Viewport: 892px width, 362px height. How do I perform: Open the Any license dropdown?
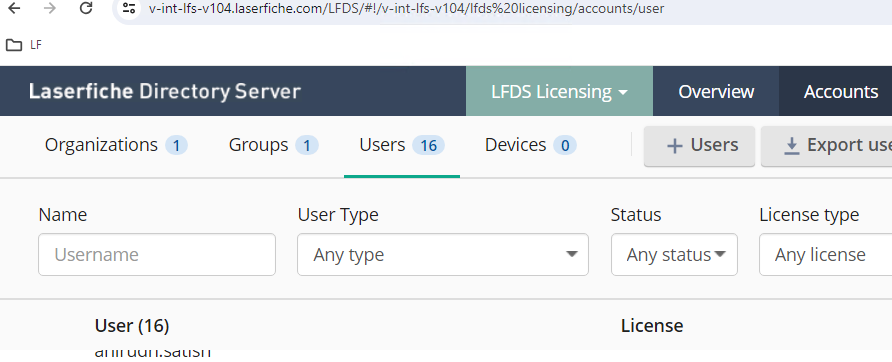[826, 254]
